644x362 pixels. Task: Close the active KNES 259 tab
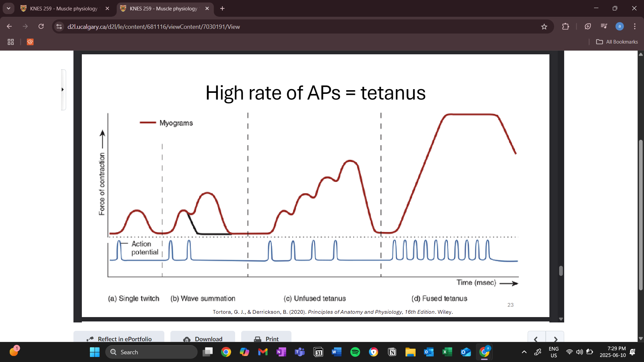tap(207, 8)
